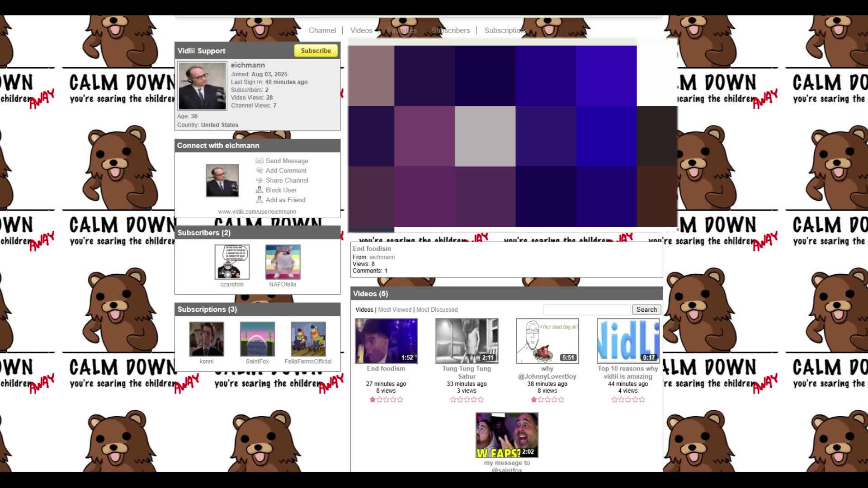868x488 pixels.
Task: Click the Subscribers (2) panel header
Action: (258, 233)
